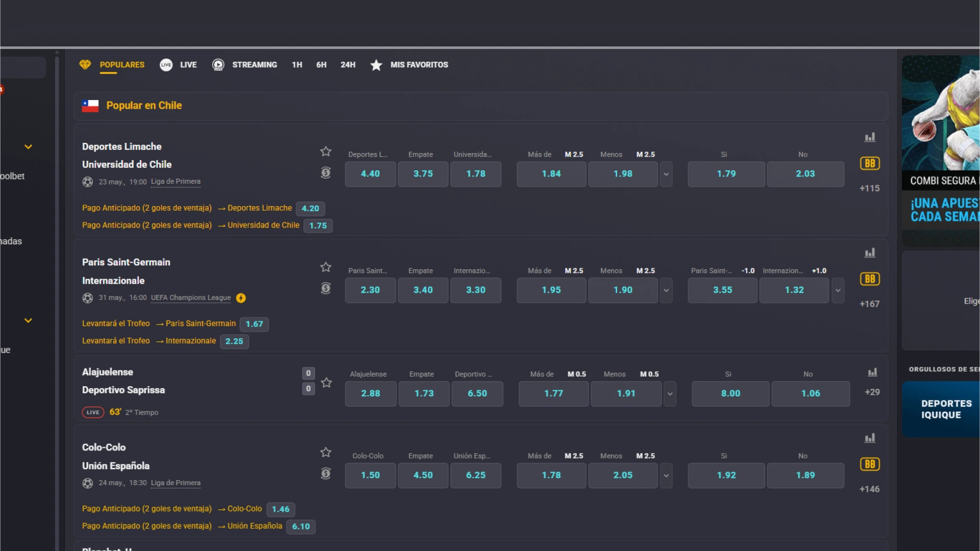This screenshot has height=551, width=980.
Task: Favorite the Colo-Colo match star
Action: 326,453
